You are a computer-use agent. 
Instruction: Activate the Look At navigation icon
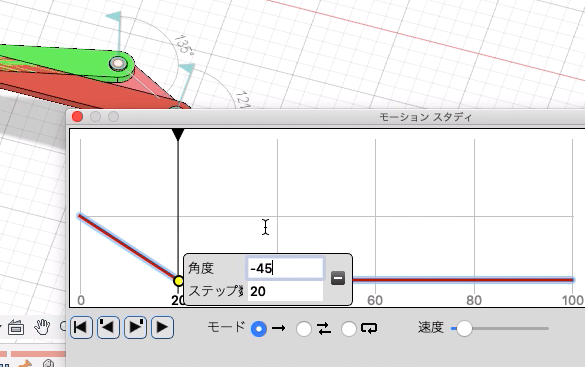pyautogui.click(x=16, y=327)
